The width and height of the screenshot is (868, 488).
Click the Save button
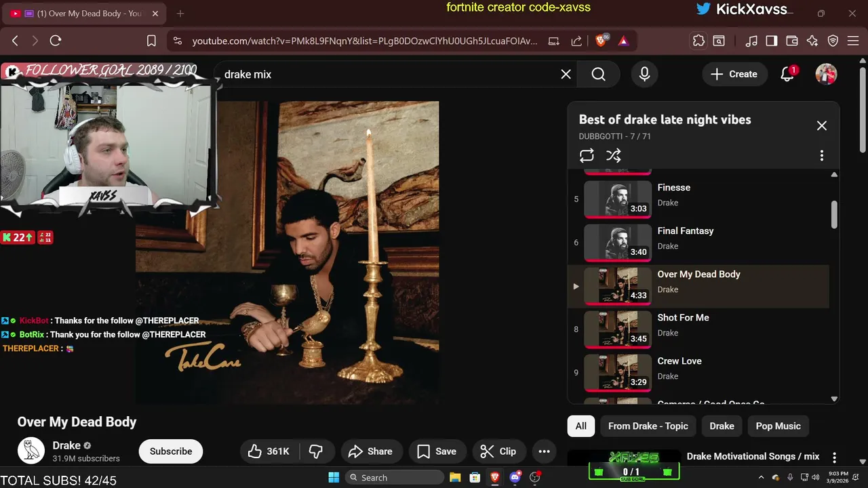pos(437,451)
